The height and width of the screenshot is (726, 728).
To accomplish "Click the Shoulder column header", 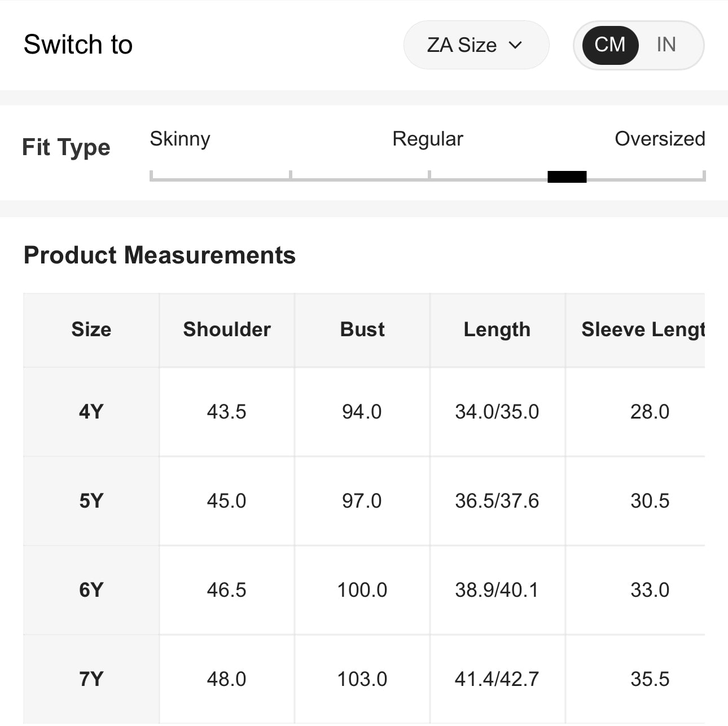I will click(227, 329).
